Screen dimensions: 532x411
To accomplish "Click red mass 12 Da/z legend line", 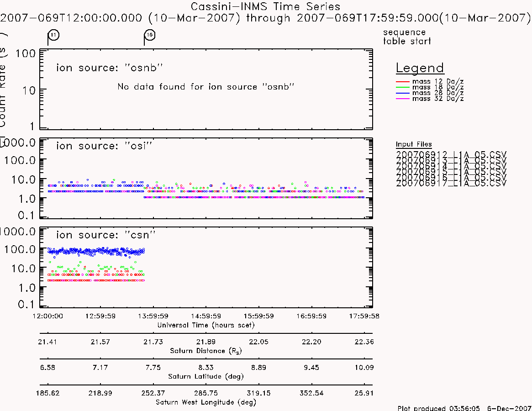I will point(403,82).
